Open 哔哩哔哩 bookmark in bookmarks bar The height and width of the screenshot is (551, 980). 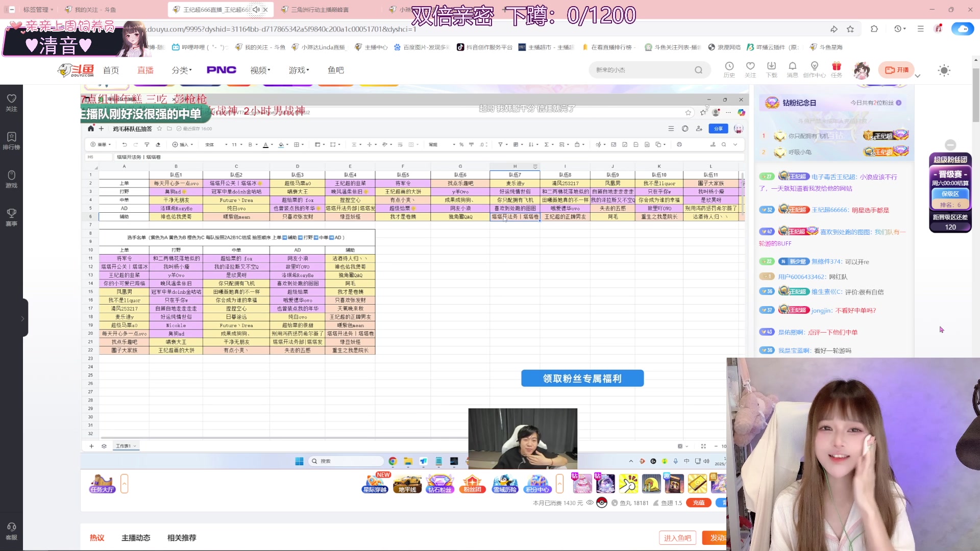coord(200,47)
